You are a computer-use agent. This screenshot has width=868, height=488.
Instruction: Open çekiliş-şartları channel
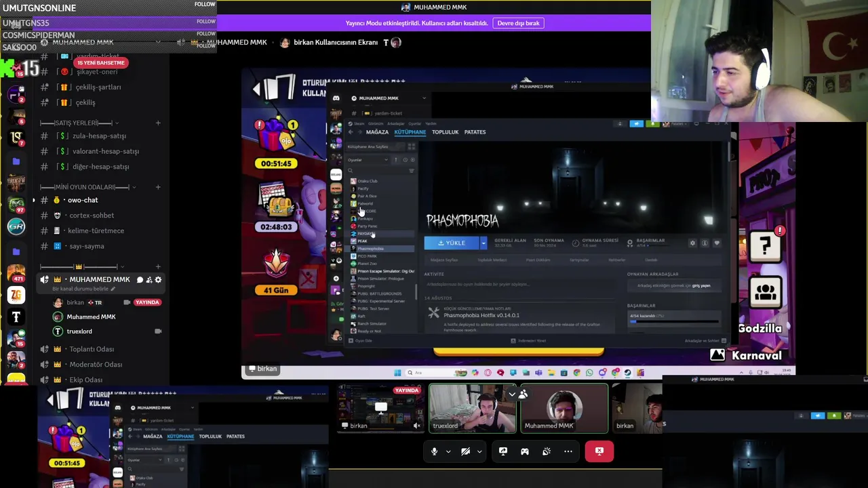tap(98, 87)
